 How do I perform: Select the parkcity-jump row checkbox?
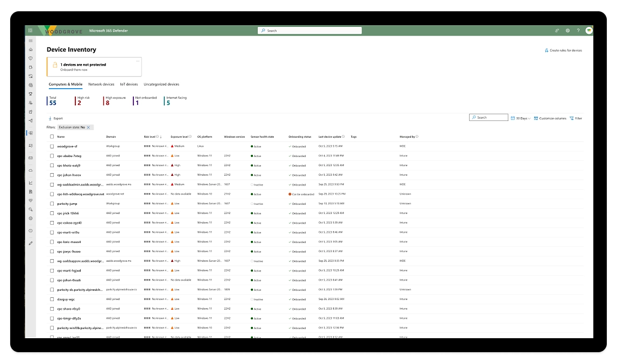(x=52, y=204)
